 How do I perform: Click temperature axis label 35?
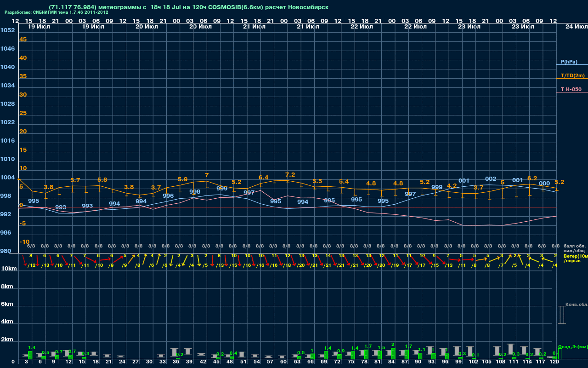(x=23, y=76)
